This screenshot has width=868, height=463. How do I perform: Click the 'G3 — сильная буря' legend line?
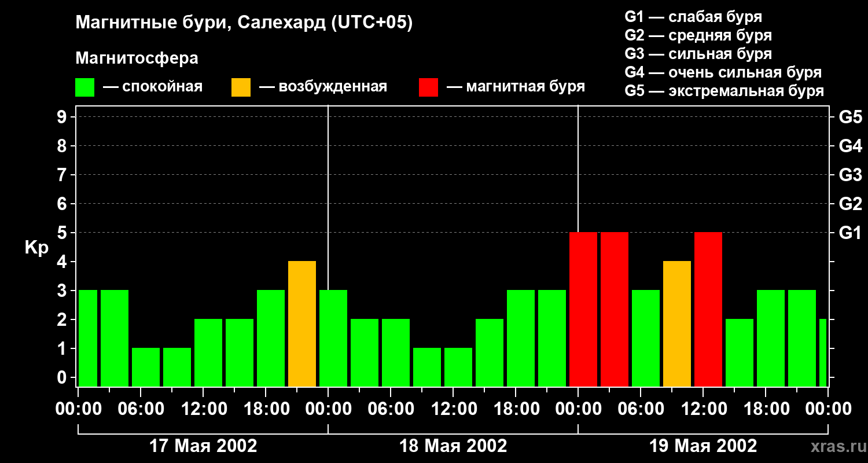pyautogui.click(x=698, y=54)
